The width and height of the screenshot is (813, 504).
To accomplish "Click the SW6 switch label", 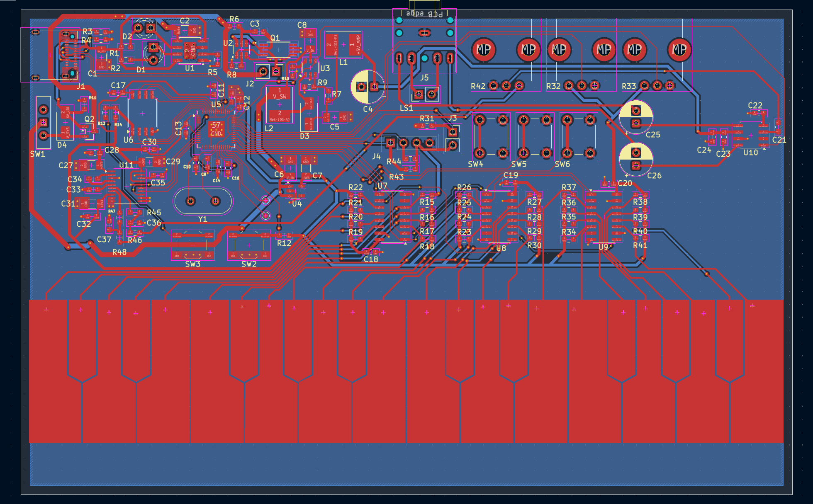I will point(562,164).
